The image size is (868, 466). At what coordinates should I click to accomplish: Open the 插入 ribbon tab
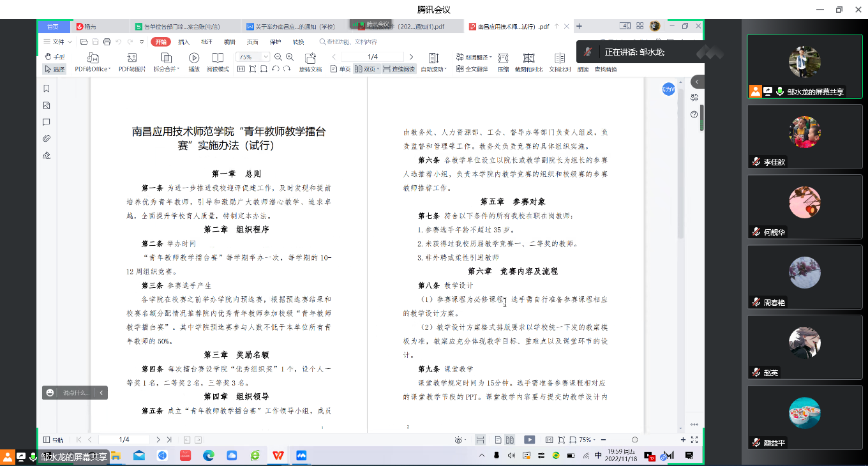pyautogui.click(x=184, y=41)
